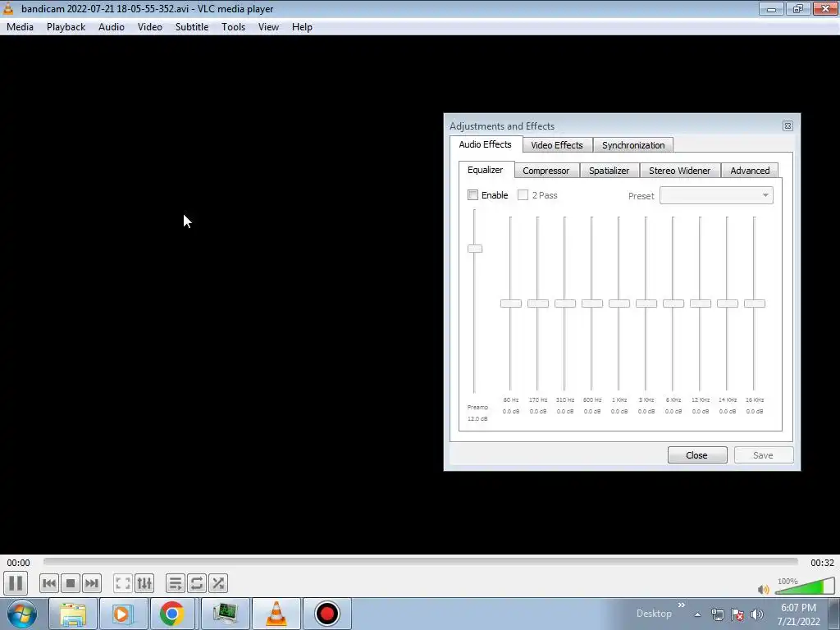Open the View menu
840x630 pixels.
268,27
